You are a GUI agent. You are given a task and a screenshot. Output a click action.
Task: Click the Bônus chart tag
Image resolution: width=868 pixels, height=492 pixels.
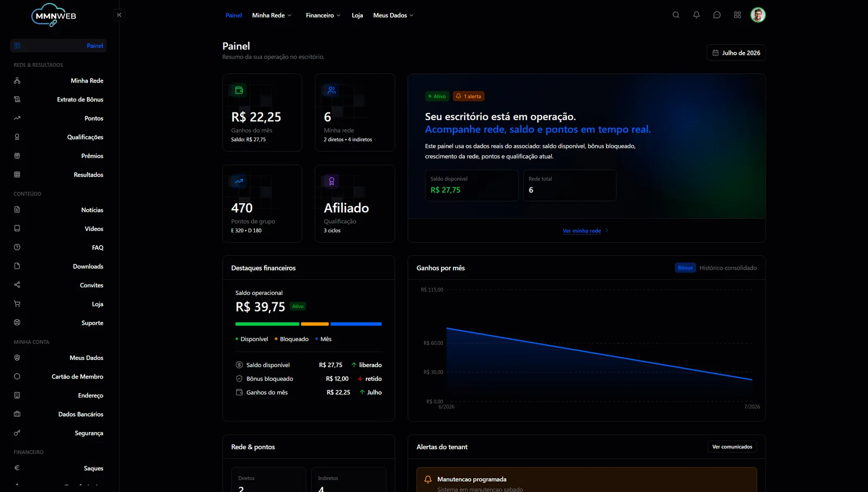click(x=685, y=268)
